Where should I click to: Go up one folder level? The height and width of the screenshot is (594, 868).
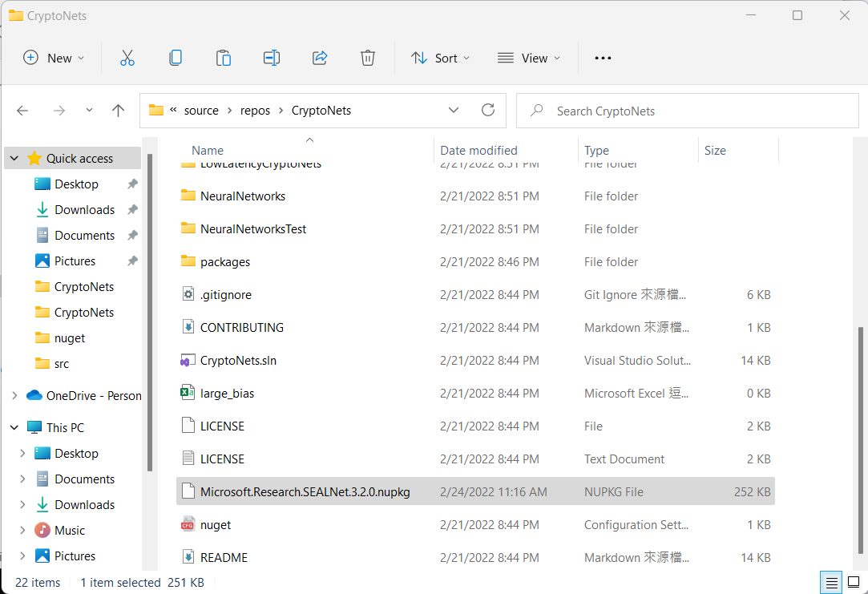(119, 111)
